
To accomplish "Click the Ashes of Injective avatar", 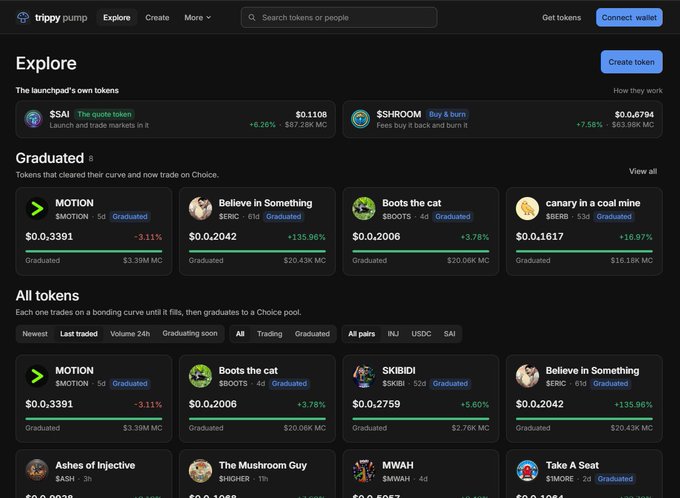I will click(37, 470).
